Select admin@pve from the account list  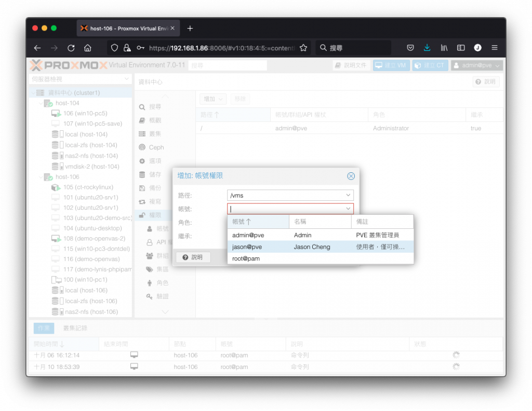320,235
